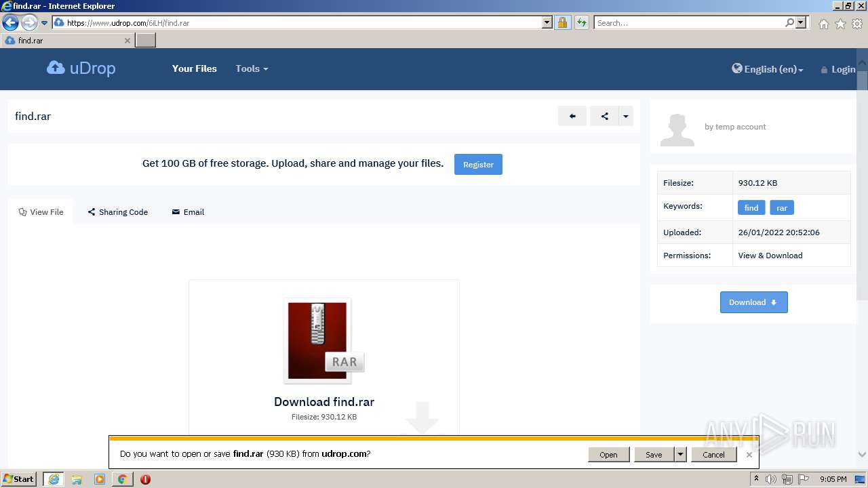
Task: Click Action Center flag tray icon
Action: [x=804, y=479]
